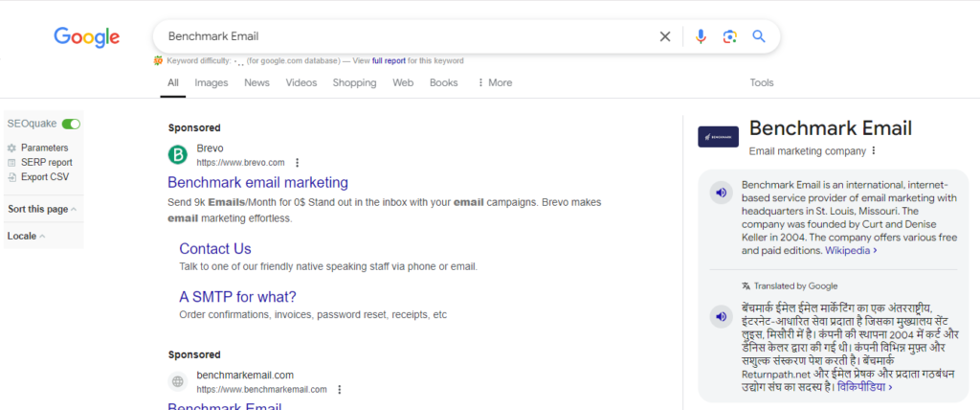The width and height of the screenshot is (980, 410).
Task: Click inside the Benchmark Email search field
Action: point(406,36)
